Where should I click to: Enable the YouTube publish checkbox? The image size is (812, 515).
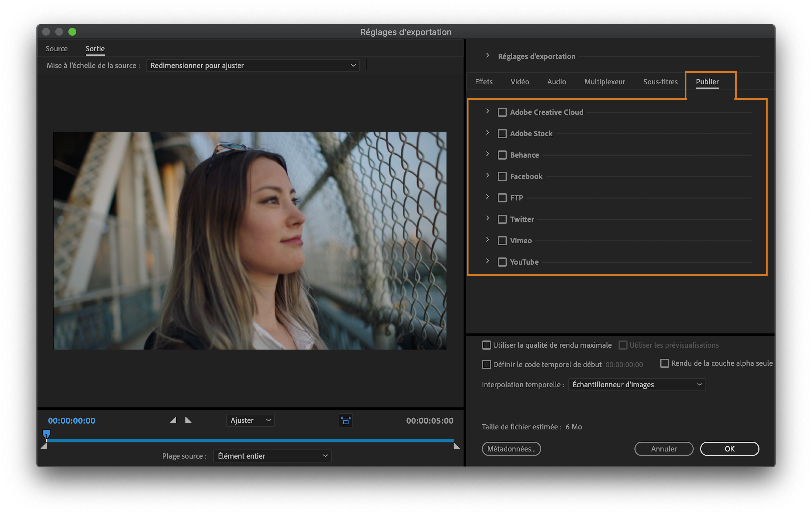coord(502,262)
